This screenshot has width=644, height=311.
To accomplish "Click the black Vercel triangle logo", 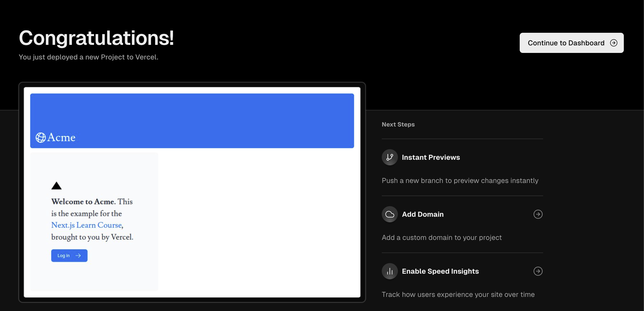I will click(x=56, y=186).
